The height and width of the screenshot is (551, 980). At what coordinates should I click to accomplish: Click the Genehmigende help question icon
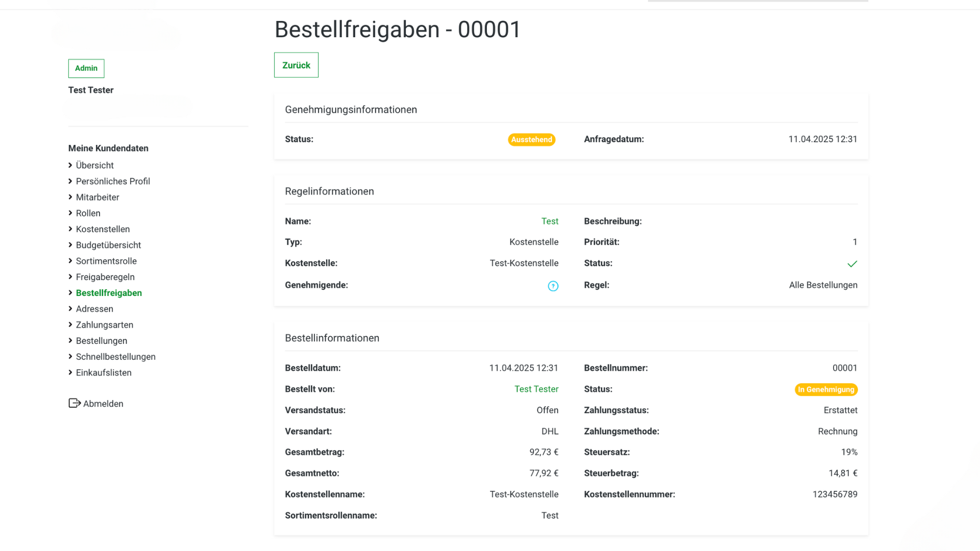pyautogui.click(x=553, y=286)
